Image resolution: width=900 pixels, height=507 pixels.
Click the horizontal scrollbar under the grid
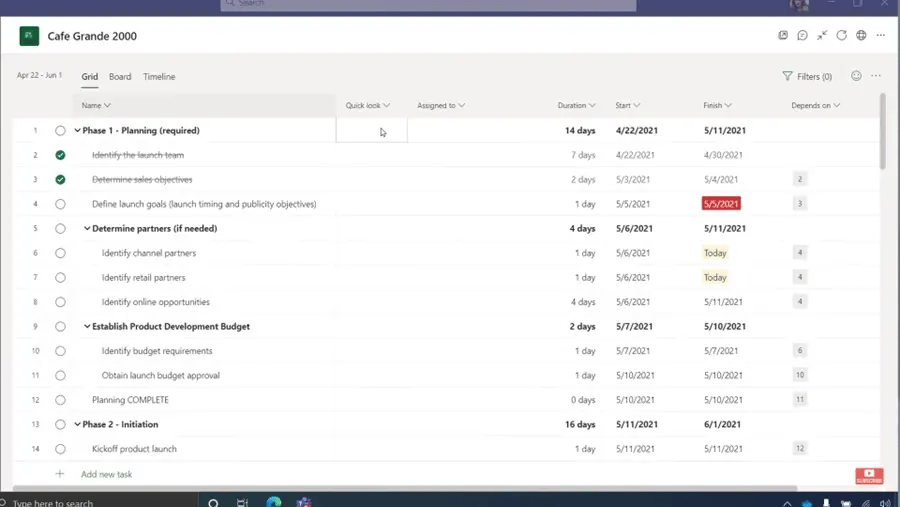pyautogui.click(x=405, y=489)
